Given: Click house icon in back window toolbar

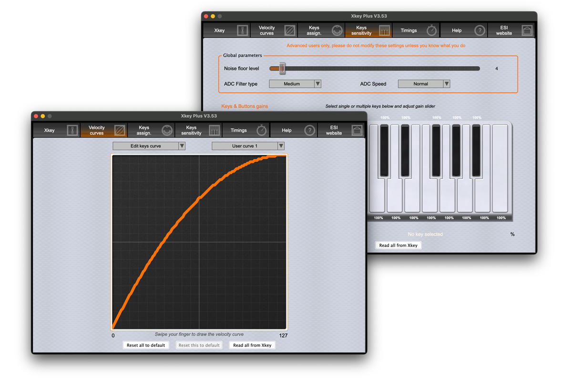Looking at the screenshot, I should 527,31.
